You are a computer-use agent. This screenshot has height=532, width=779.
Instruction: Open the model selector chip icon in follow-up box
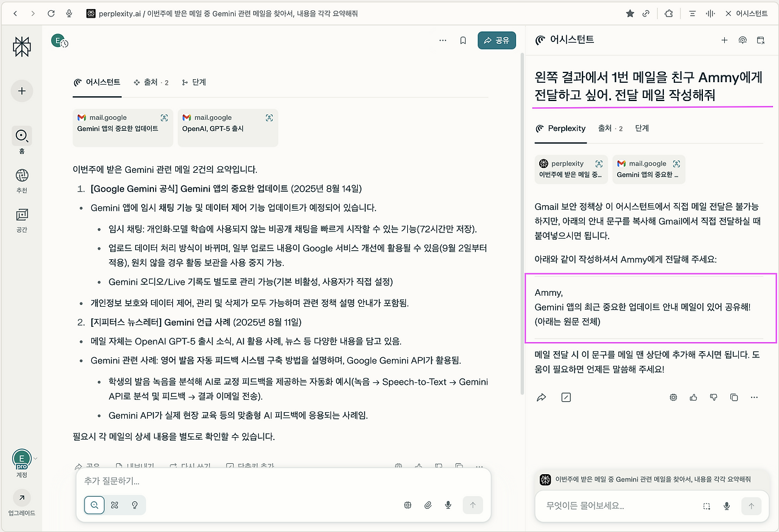point(408,505)
